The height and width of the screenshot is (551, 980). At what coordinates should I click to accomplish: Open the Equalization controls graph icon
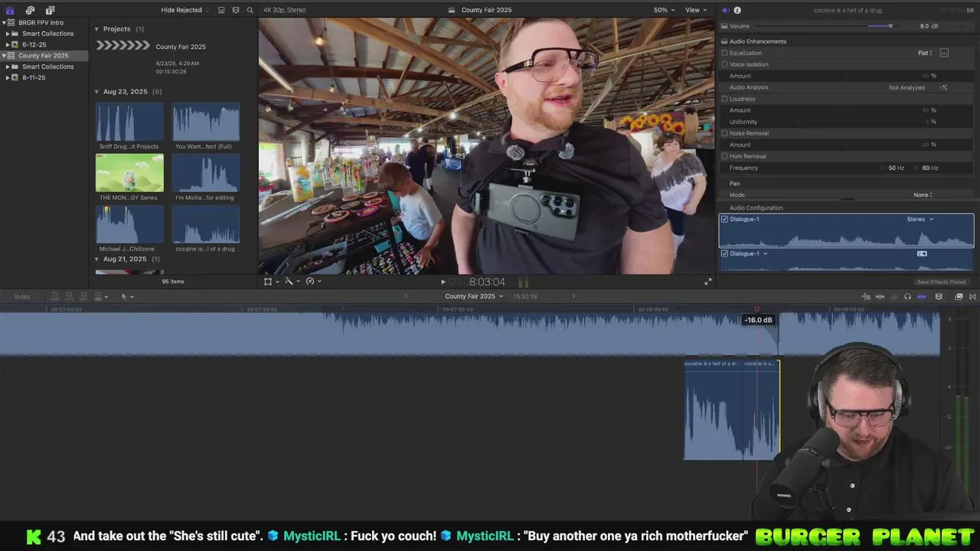pos(944,53)
